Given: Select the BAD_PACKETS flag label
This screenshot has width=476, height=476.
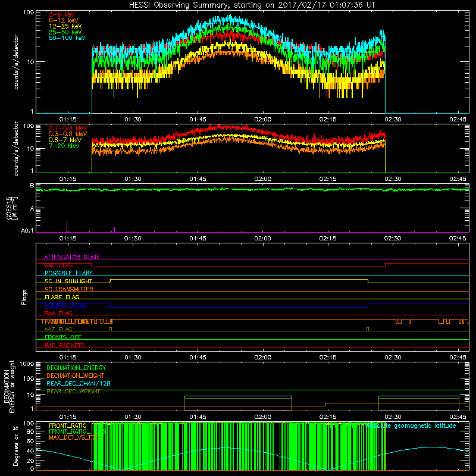Looking at the screenshot, I should pos(65,345).
